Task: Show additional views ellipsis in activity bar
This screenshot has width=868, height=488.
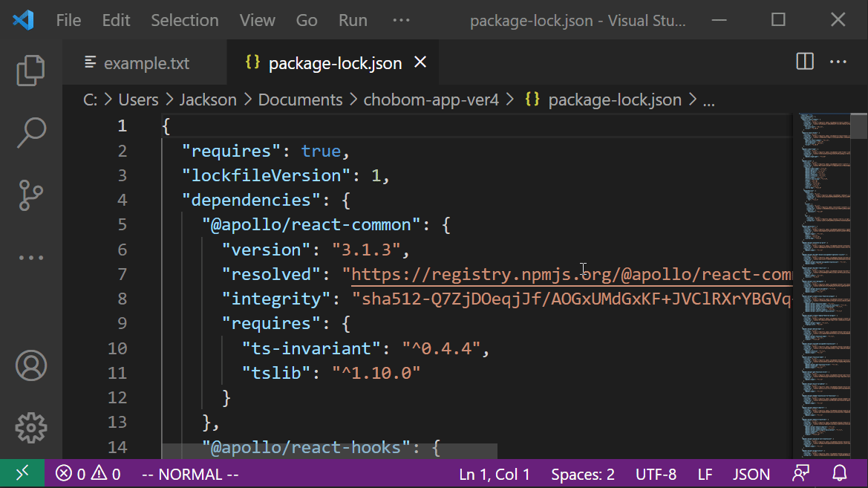Action: (31, 258)
